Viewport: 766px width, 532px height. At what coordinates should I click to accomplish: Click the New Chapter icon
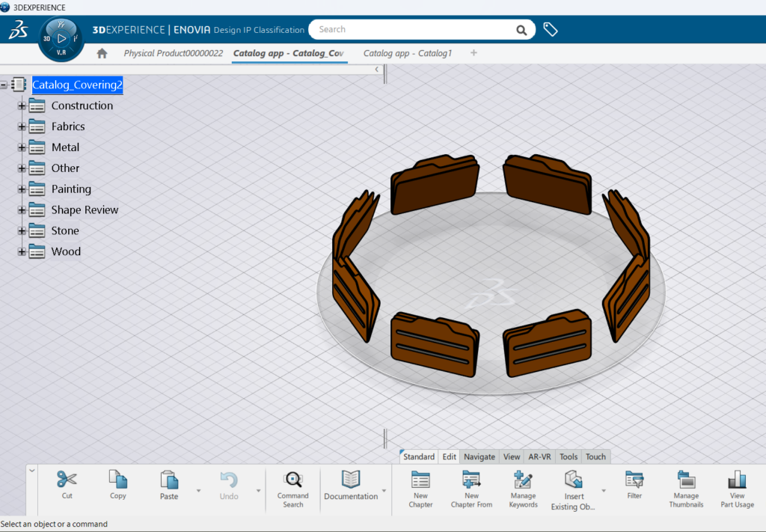(x=420, y=480)
